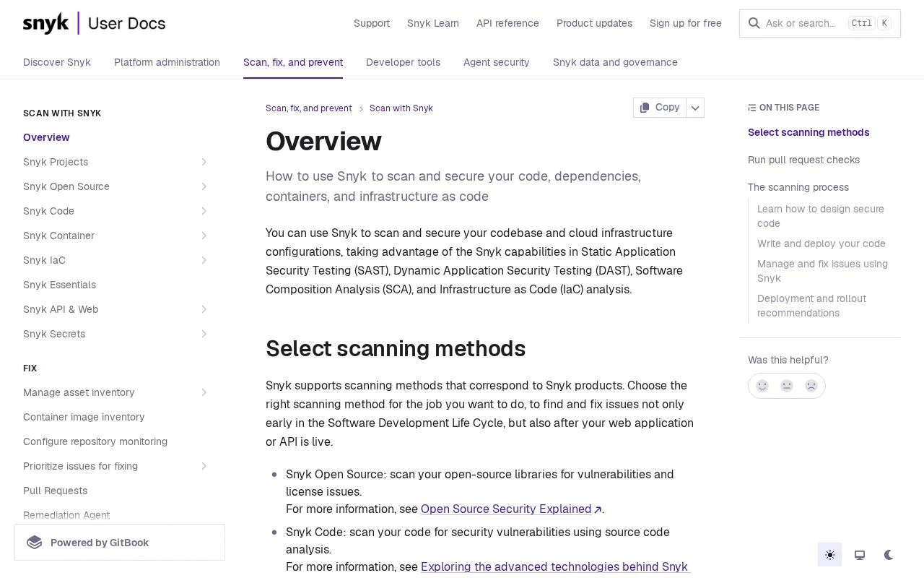Open Container image inventory page
The width and height of the screenshot is (924, 578).
click(x=84, y=417)
